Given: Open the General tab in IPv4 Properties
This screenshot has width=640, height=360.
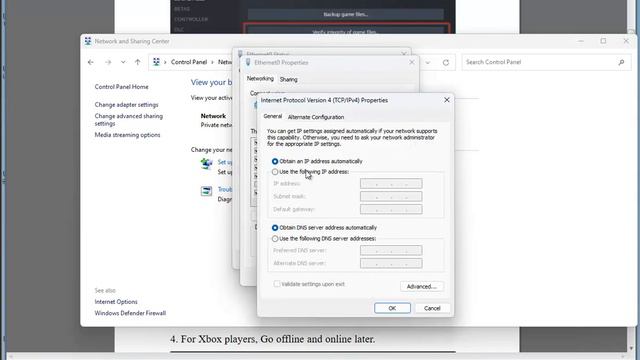Looking at the screenshot, I should coord(272,116).
